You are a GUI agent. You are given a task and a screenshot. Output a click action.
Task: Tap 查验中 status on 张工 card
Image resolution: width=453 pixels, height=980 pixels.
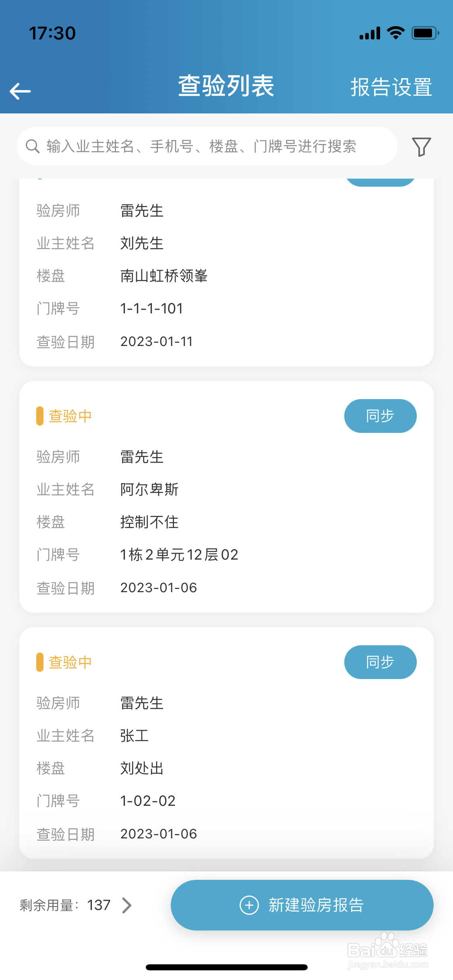(70, 662)
